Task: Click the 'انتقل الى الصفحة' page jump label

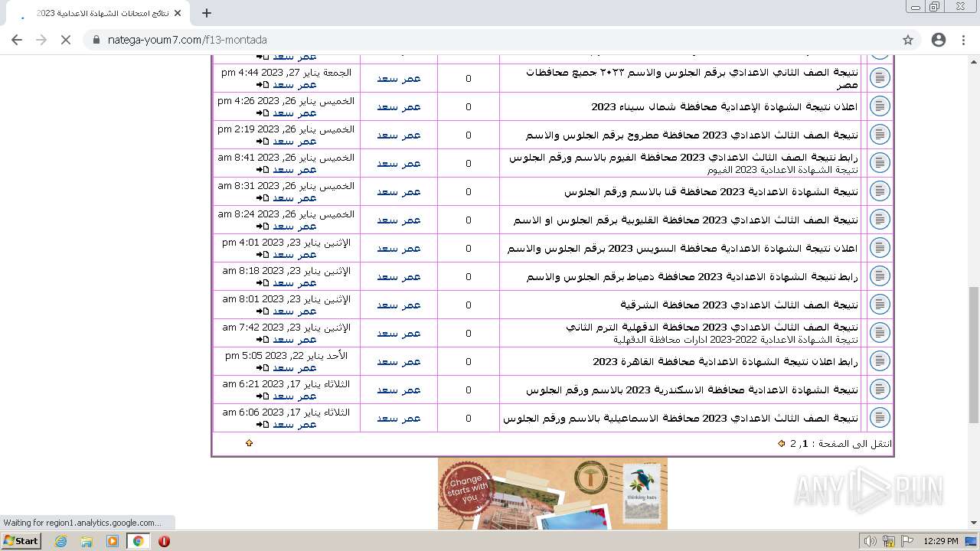Action: pos(856,443)
